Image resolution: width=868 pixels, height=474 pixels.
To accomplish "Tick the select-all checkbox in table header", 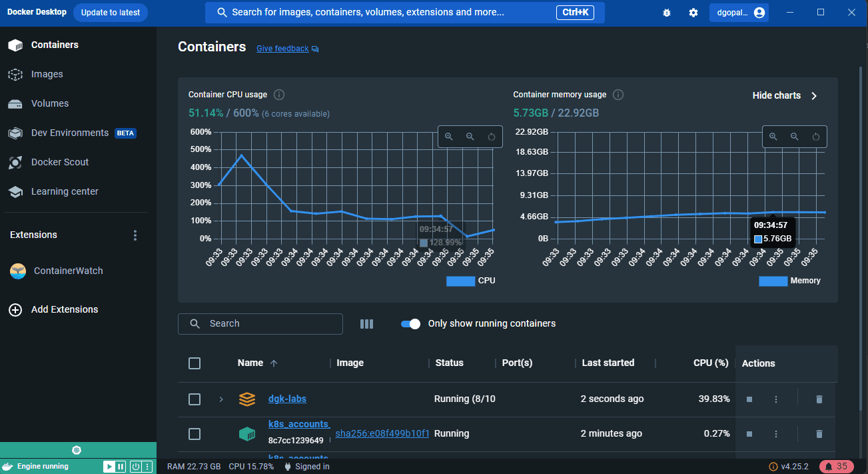I will 195,363.
